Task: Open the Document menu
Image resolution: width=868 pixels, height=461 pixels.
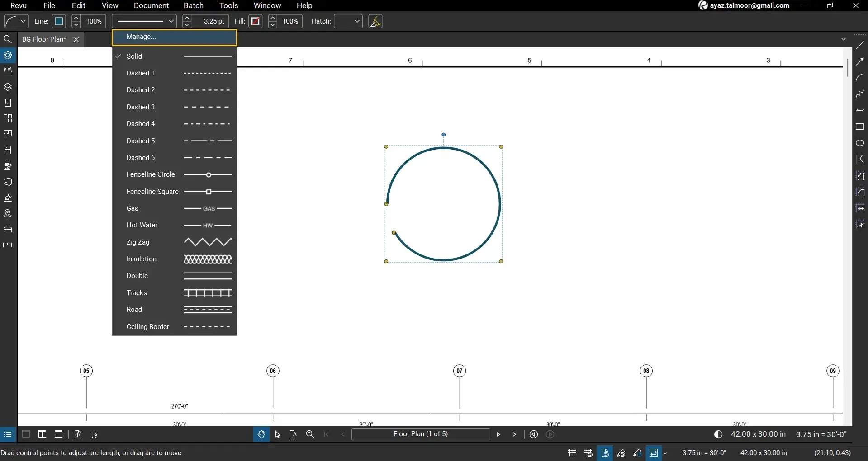Action: click(x=151, y=6)
